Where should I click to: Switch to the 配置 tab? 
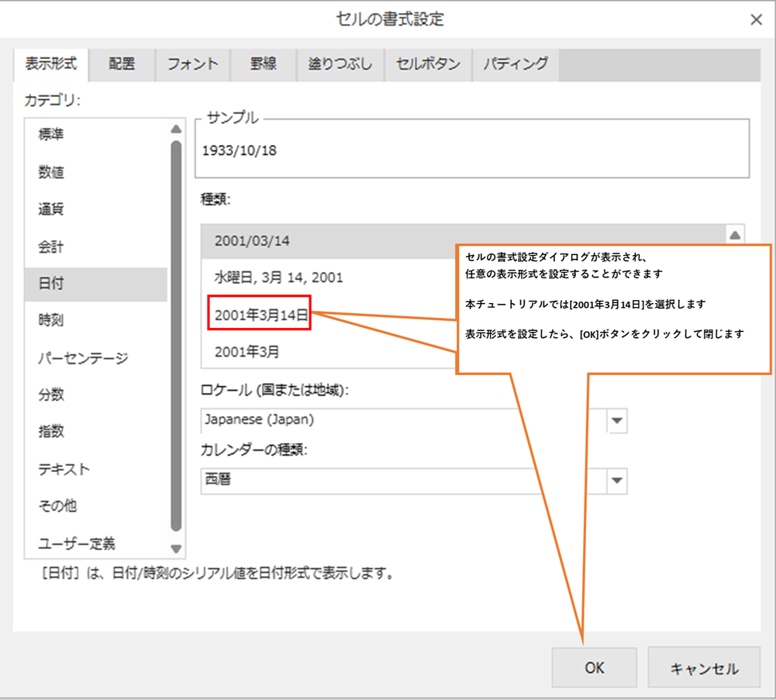point(122,64)
